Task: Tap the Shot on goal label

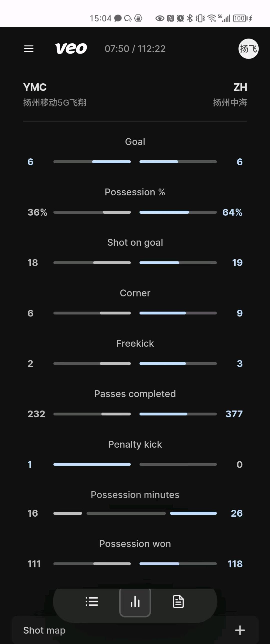Action: pos(135,242)
